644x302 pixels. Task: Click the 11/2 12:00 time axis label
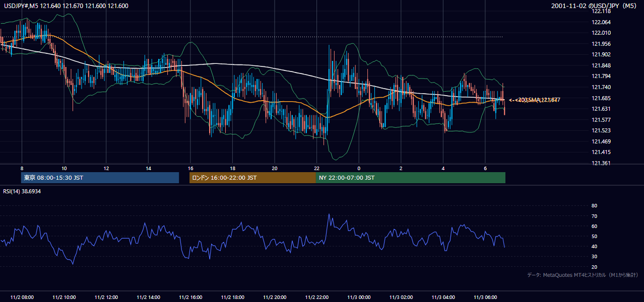coord(106,297)
